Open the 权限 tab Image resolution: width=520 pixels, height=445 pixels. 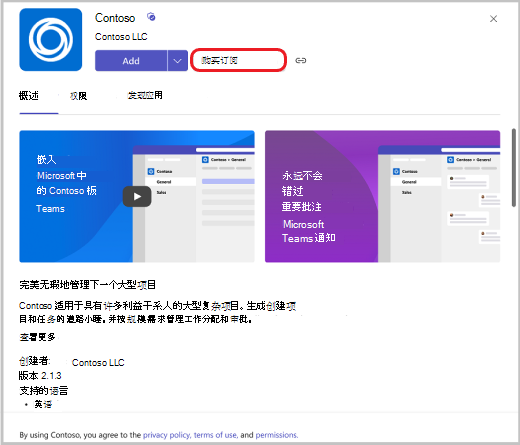coord(78,96)
